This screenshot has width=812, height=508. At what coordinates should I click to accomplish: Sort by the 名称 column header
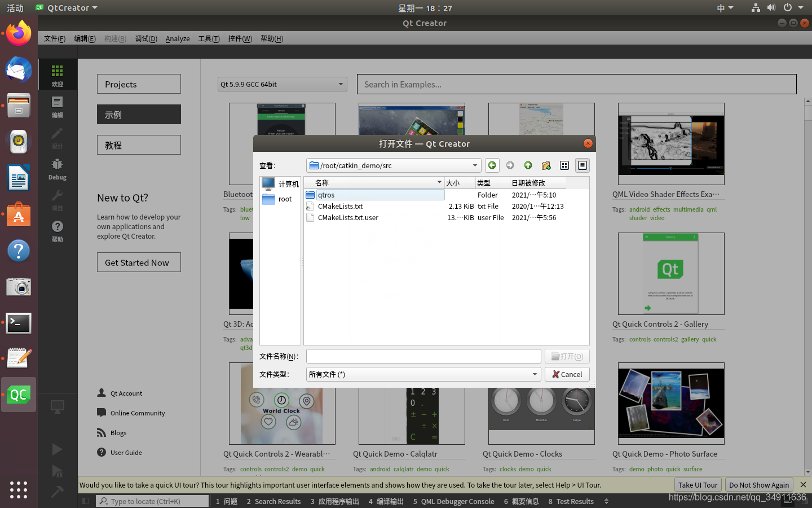(x=374, y=183)
